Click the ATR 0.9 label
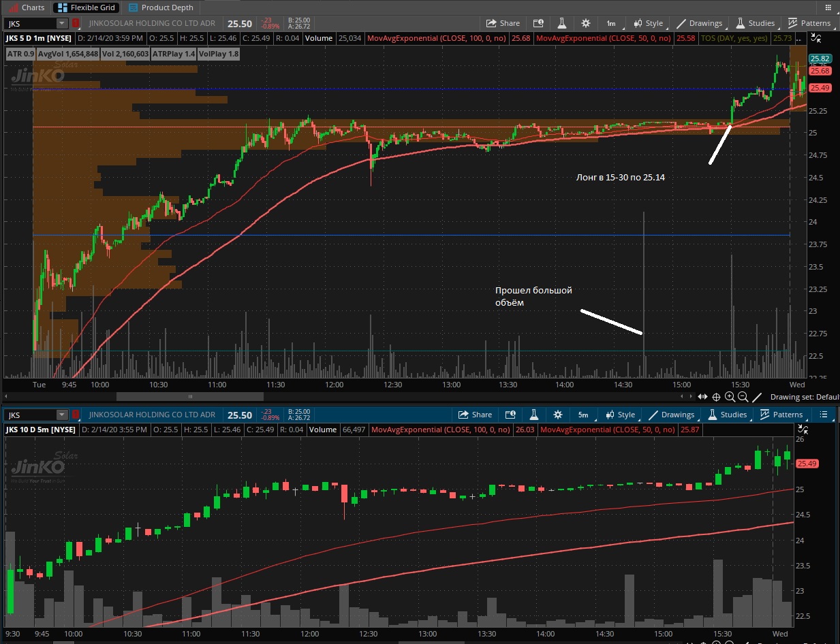Image resolution: width=840 pixels, height=644 pixels. click(20, 53)
